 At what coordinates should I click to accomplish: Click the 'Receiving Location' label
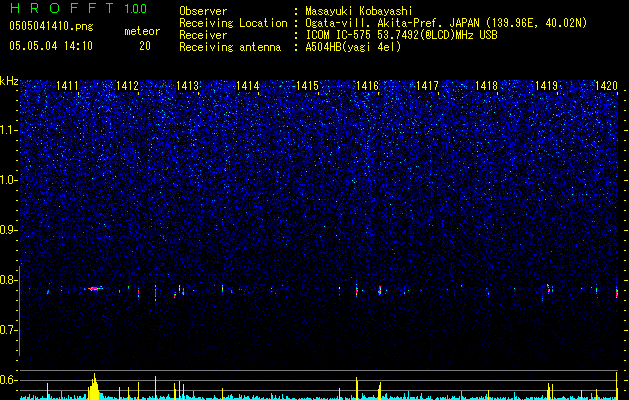coord(233,23)
